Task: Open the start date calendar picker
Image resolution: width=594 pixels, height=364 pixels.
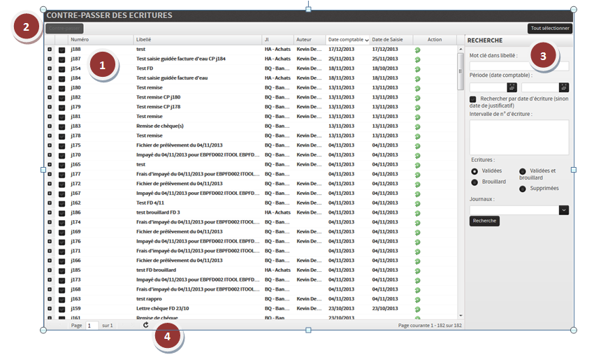Action: point(512,87)
